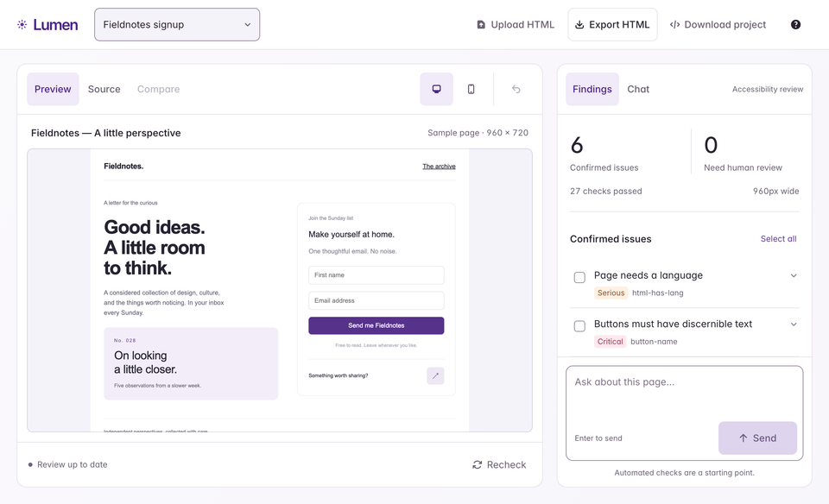Click the Sample page · 960 × 720 label
Screen dimensions: 829x504
pyautogui.click(x=478, y=133)
